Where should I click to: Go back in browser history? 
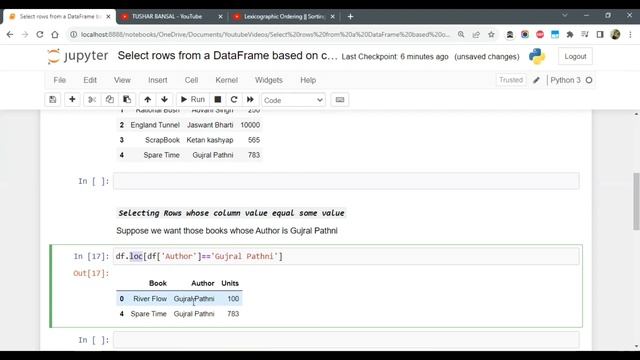10,35
